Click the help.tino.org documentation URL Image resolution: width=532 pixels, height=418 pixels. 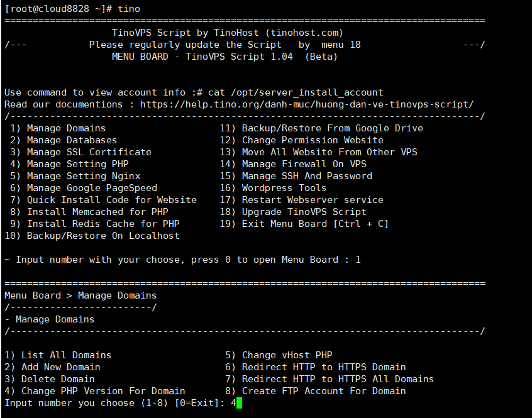pyautogui.click(x=307, y=104)
